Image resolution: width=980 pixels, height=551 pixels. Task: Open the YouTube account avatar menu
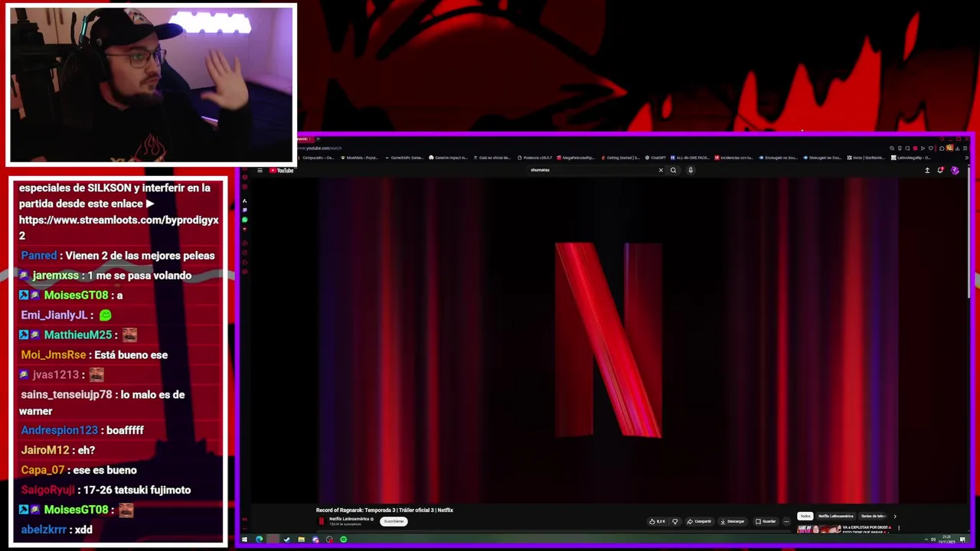(955, 170)
